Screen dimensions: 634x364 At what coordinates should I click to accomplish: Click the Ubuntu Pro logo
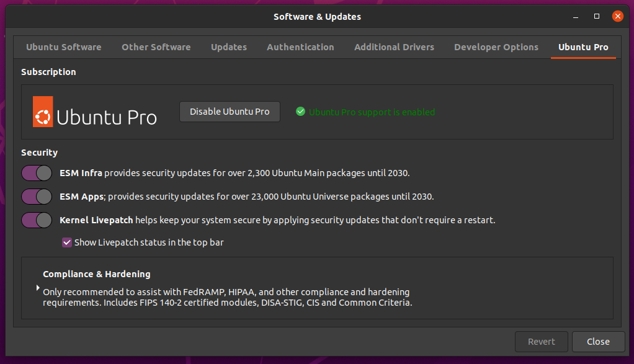94,112
